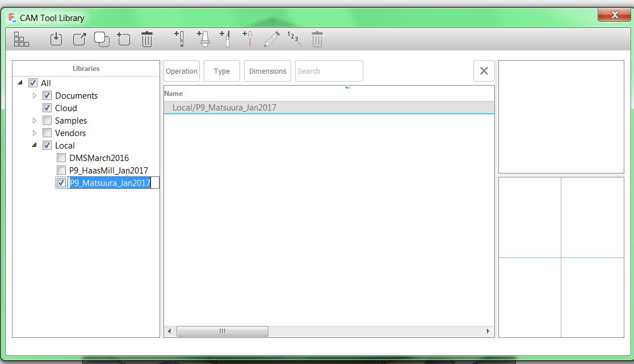The image size is (634, 364).
Task: Export the selected tool library
Action: 79,39
